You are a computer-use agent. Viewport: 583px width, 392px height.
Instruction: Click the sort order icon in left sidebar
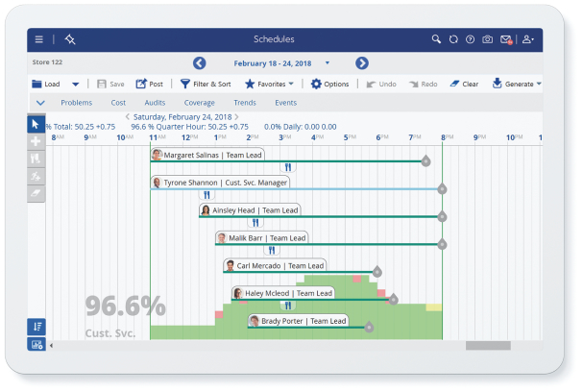tap(36, 326)
